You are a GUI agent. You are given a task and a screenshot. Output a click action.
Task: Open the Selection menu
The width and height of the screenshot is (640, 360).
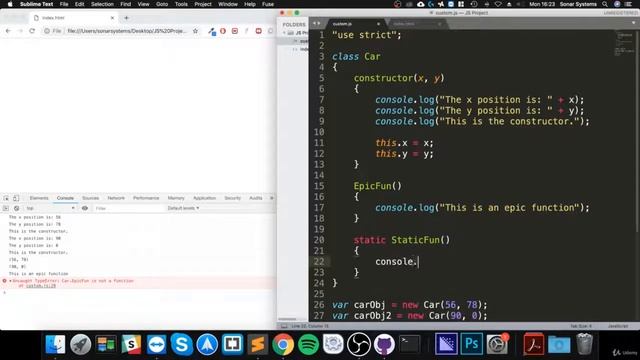pyautogui.click(x=102, y=4)
